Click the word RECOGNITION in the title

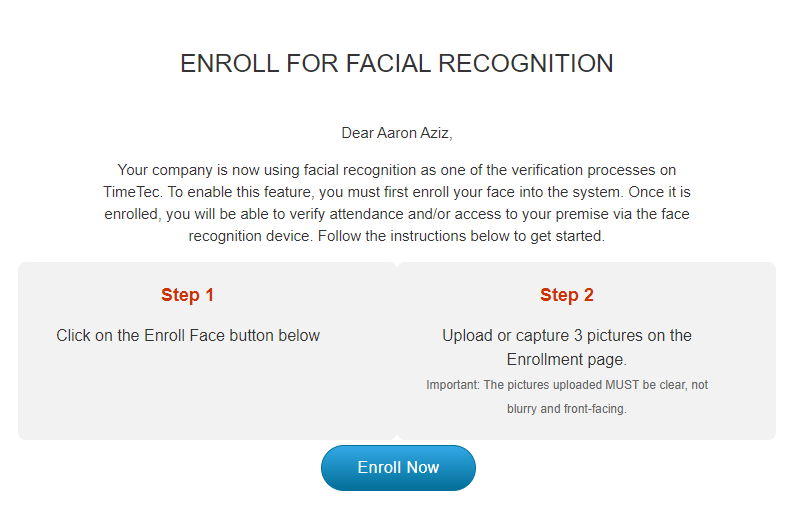(x=525, y=64)
